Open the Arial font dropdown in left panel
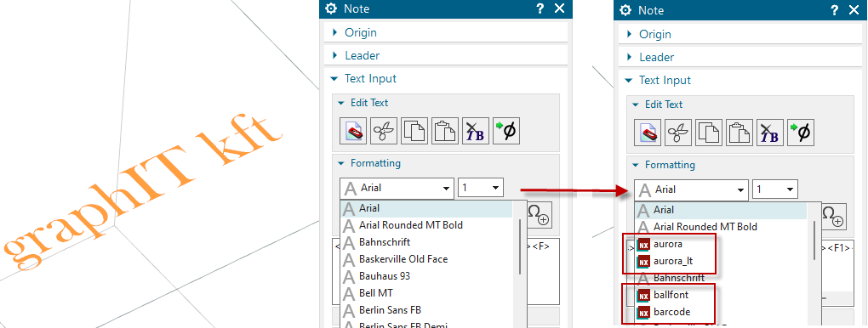Screen dimensions: 868x328 (x=397, y=188)
